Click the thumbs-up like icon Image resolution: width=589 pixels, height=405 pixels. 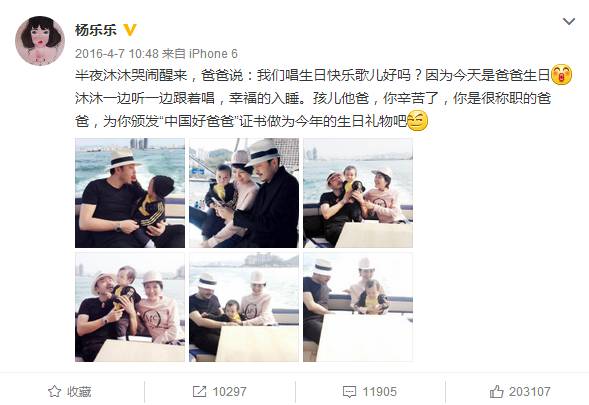(497, 391)
